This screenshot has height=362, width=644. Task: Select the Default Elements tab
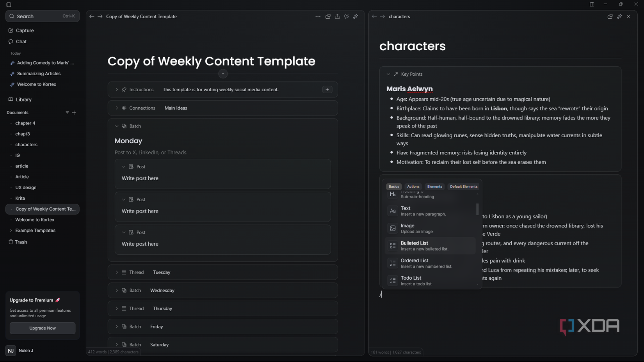point(464,186)
